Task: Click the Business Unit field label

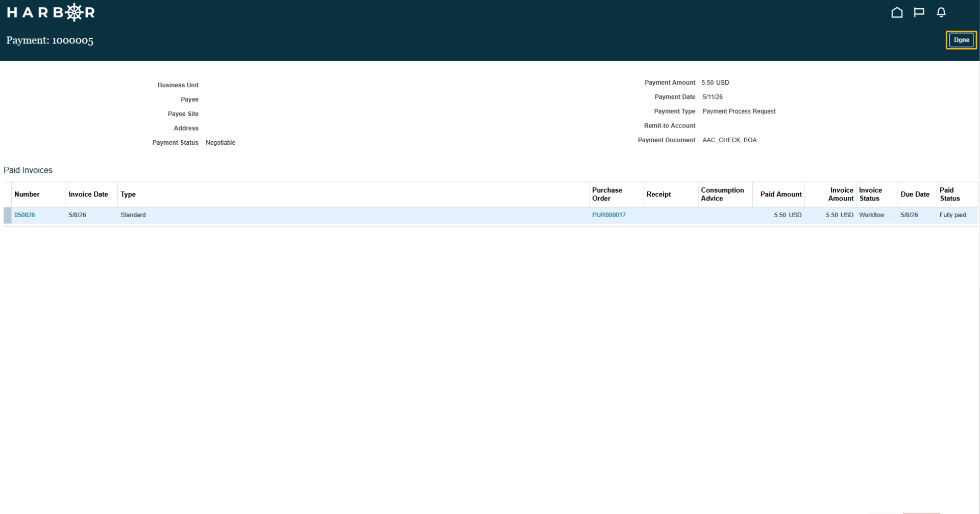Action: [178, 85]
